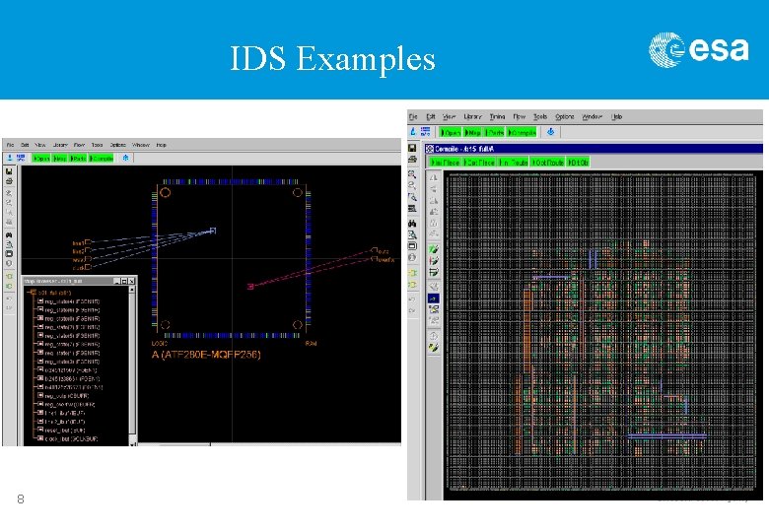
Task: Open the Flow menu in the left window
Action: 80,145
